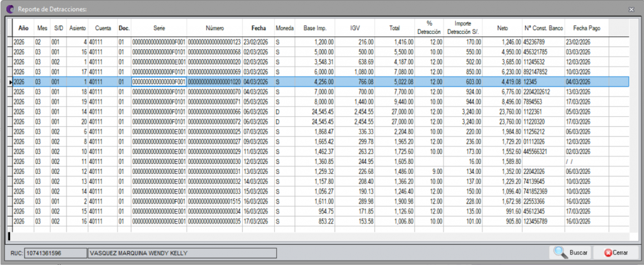Click the Mes column header
This screenshot has width=644, height=265.
click(x=42, y=28)
